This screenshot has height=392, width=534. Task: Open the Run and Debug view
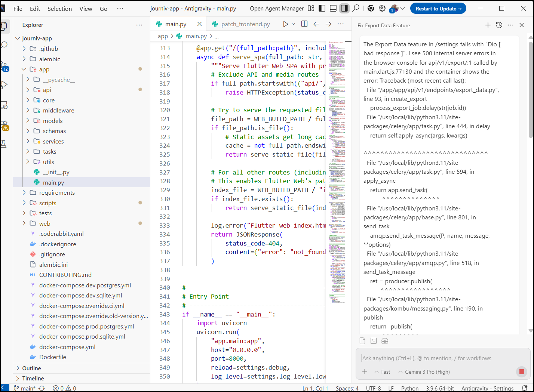[4, 85]
